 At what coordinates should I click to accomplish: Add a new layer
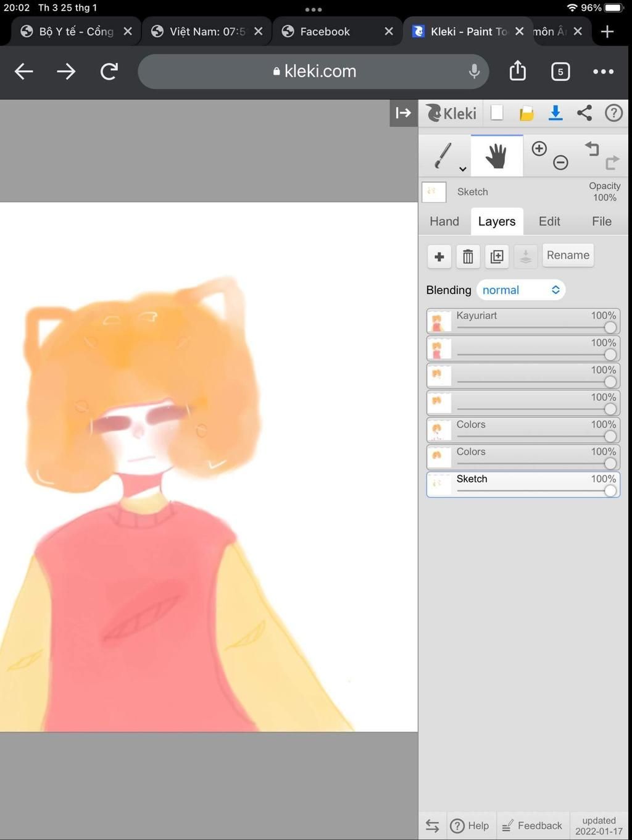click(439, 256)
